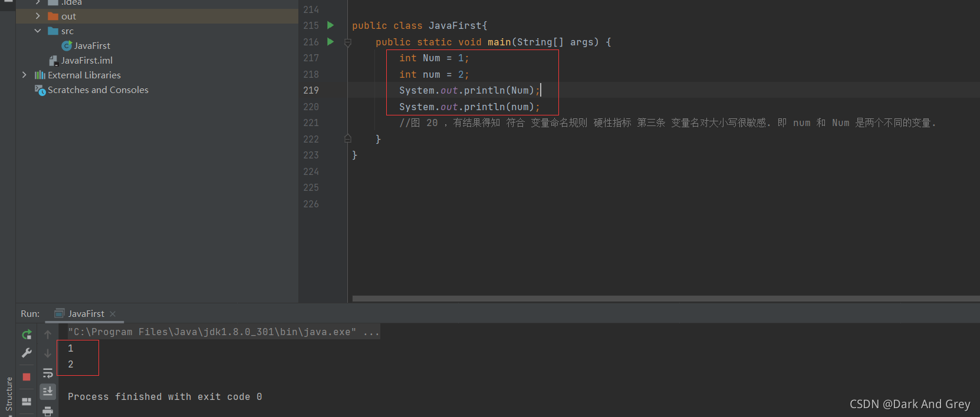
Task: Click the Rerun JavaFirst green arrow icon
Action: (27, 335)
